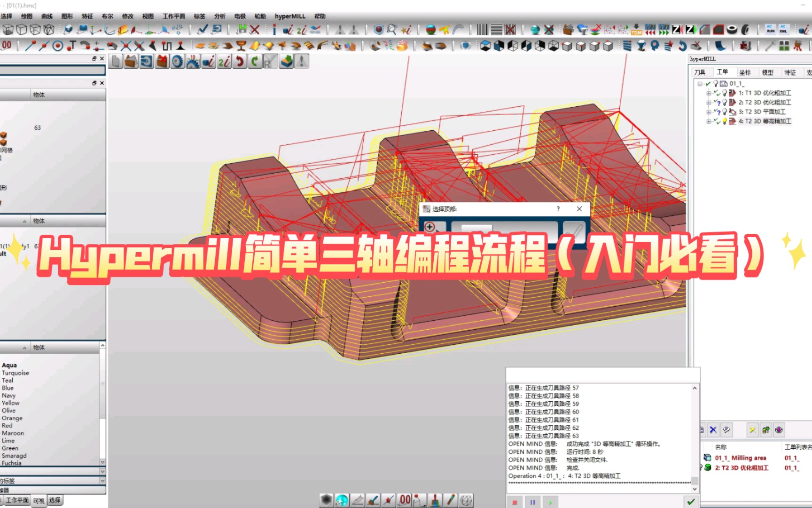812x508 pixels.
Task: Click the red stop calculation button
Action: coord(515,502)
